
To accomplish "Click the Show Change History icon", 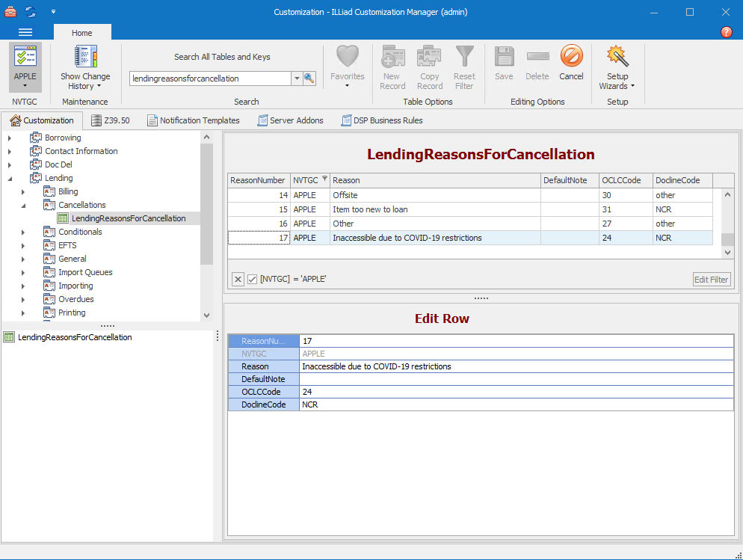I will (85, 58).
